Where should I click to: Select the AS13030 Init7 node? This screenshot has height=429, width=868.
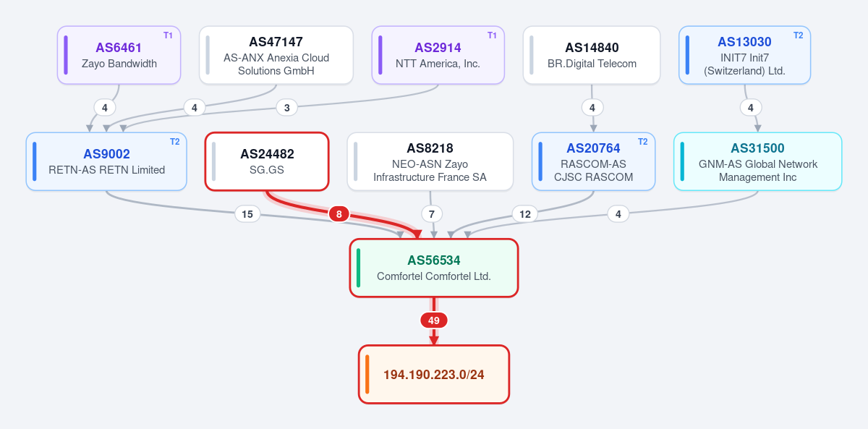click(745, 55)
